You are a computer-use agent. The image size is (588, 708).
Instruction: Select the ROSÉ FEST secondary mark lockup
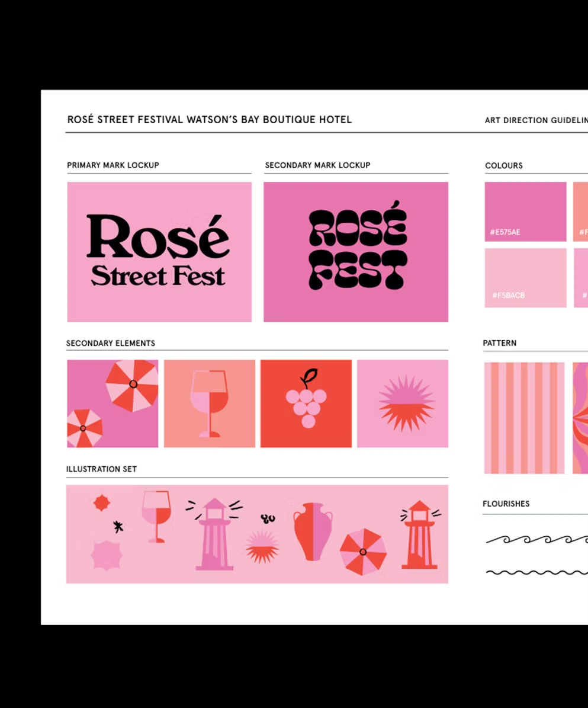click(355, 251)
